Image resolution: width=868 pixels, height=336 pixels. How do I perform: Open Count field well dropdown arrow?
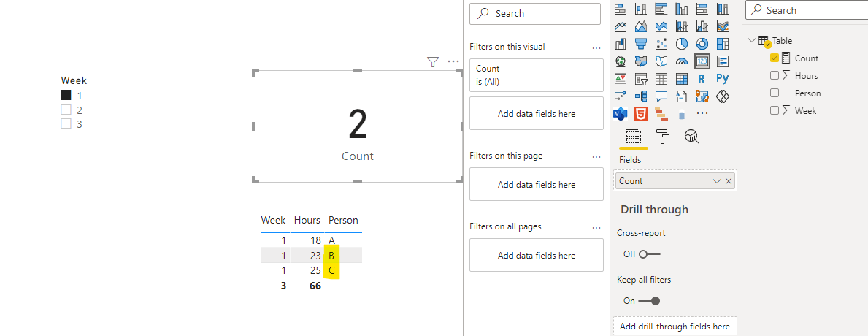pyautogui.click(x=717, y=181)
